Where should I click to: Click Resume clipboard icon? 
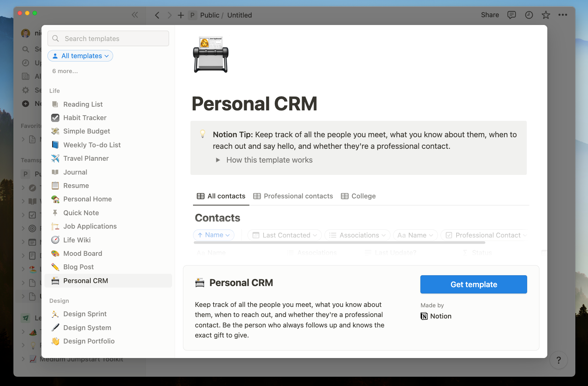pos(55,185)
